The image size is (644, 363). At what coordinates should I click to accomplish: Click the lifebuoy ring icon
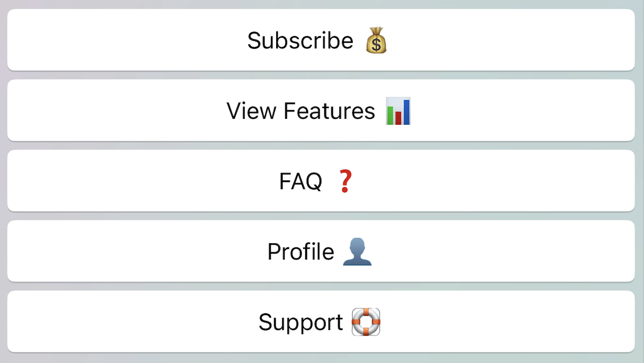[366, 322]
